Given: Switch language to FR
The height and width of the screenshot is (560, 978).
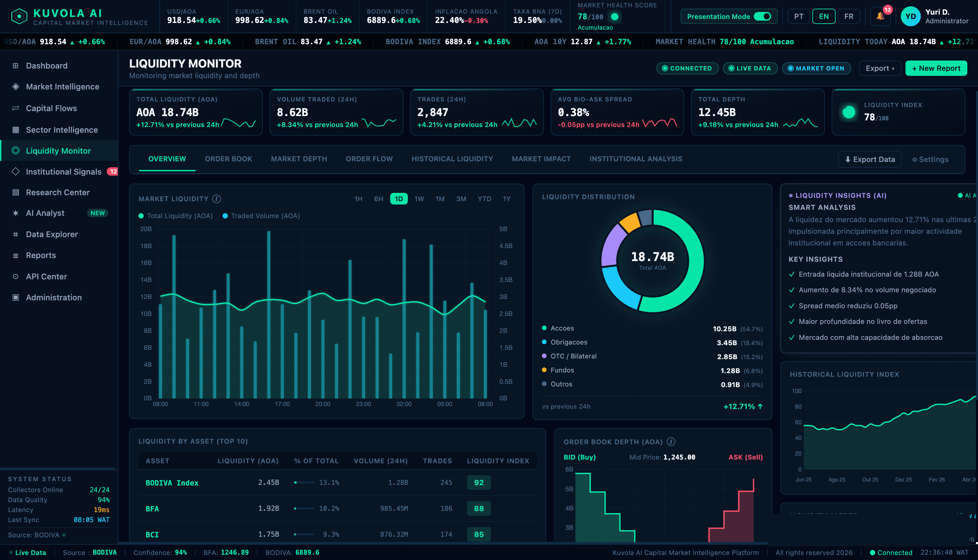Looking at the screenshot, I should point(849,17).
